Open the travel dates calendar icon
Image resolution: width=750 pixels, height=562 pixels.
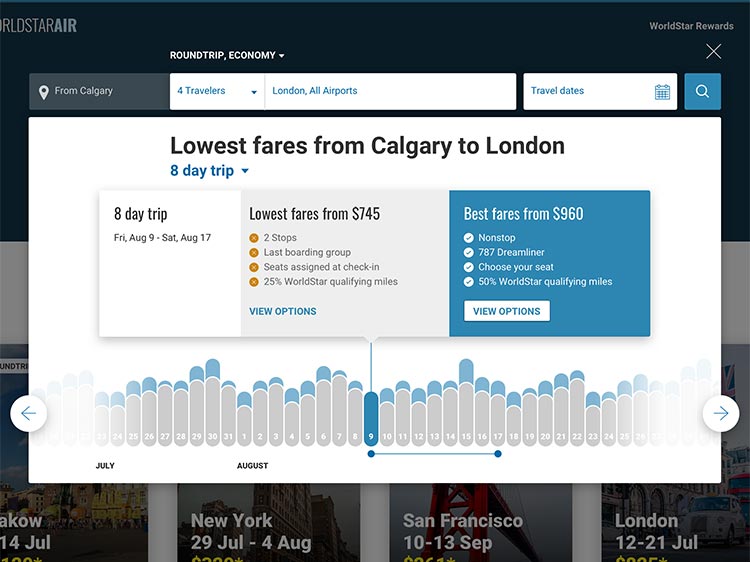pyautogui.click(x=662, y=92)
